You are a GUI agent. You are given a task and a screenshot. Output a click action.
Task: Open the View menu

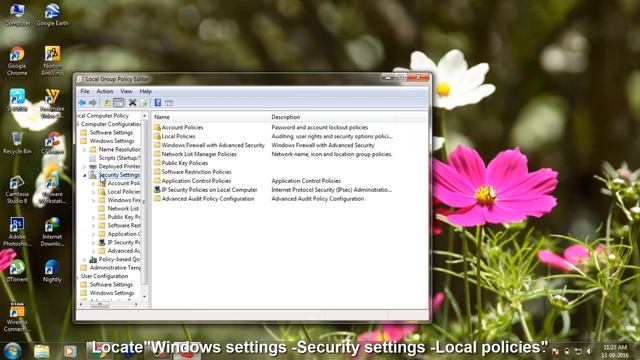pos(126,91)
